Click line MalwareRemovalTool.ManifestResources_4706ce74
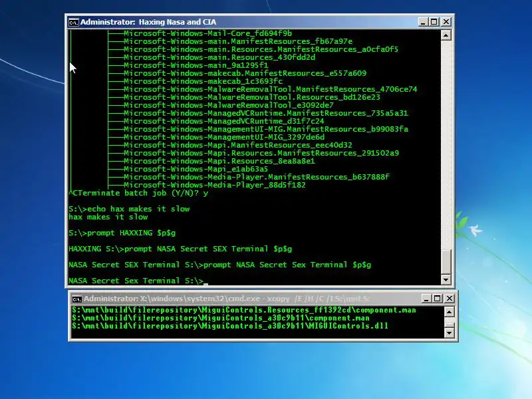 [x=271, y=89]
